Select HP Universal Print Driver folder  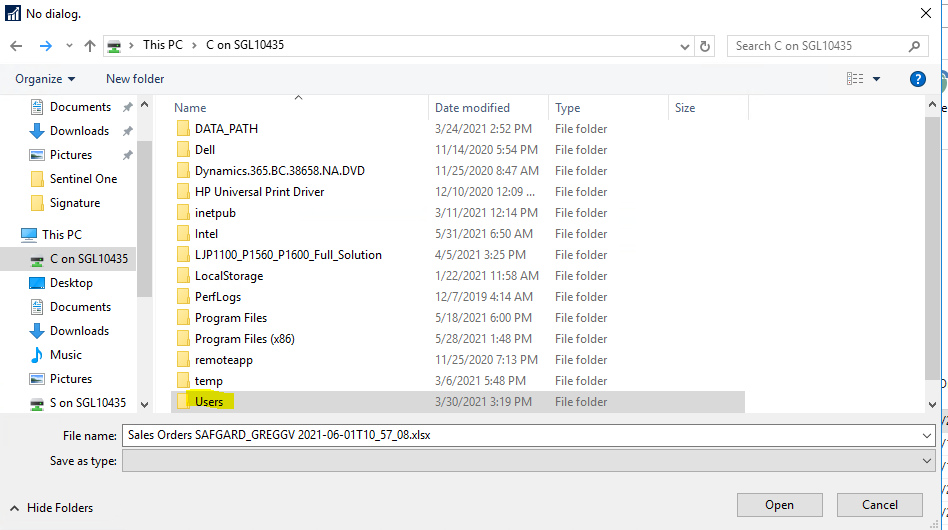click(259, 192)
